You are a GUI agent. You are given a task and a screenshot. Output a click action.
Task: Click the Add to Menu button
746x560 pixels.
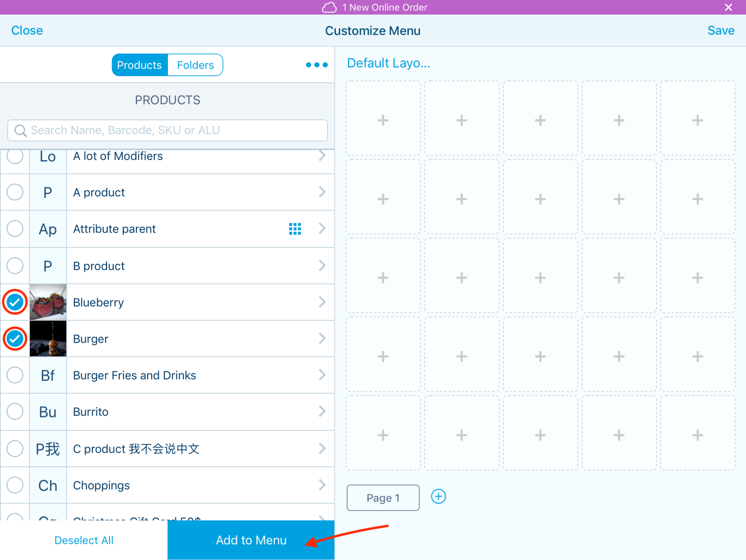point(251,540)
